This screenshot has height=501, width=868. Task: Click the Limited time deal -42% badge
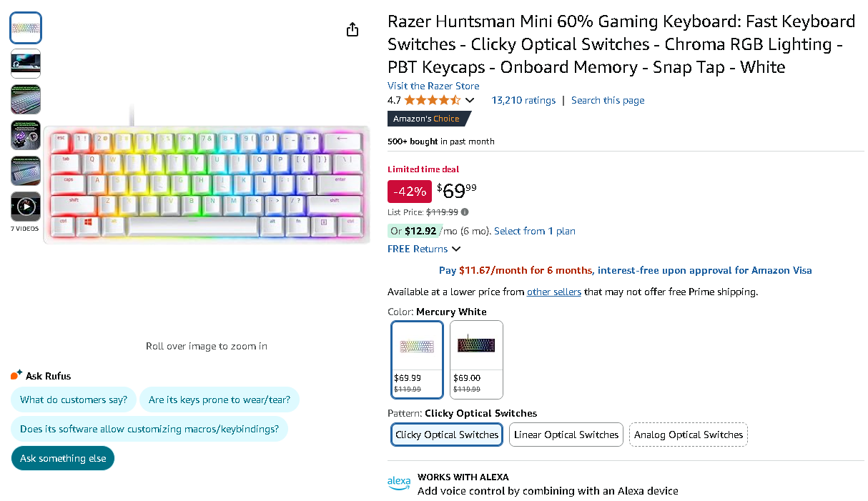click(409, 192)
